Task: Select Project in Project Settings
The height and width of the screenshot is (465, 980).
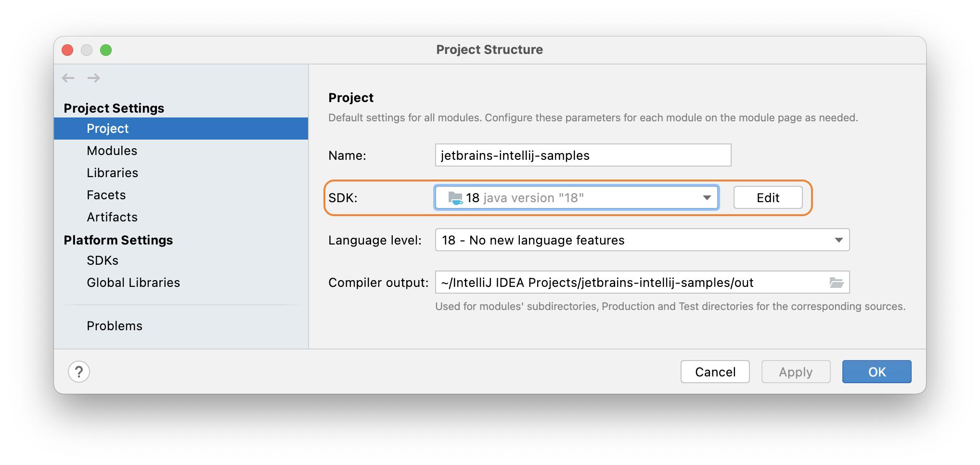Action: pyautogui.click(x=181, y=129)
